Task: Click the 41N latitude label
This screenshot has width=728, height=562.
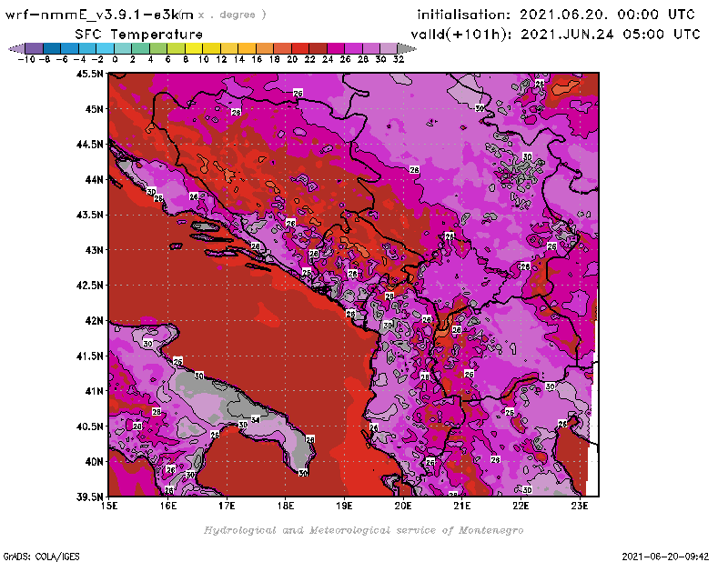Action: pyautogui.click(x=94, y=391)
